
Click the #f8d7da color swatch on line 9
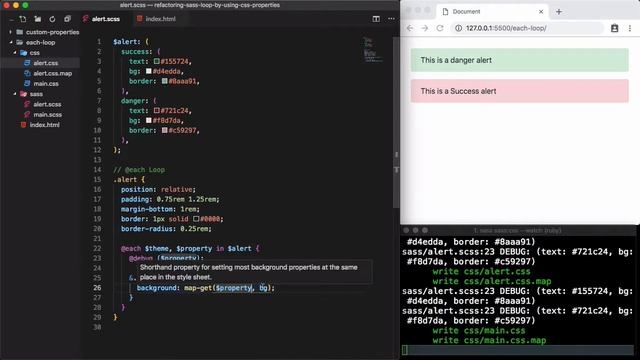point(149,120)
